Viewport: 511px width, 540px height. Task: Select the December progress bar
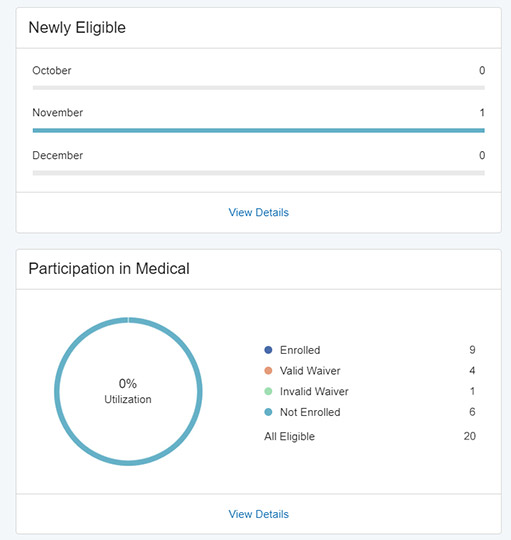point(259,173)
